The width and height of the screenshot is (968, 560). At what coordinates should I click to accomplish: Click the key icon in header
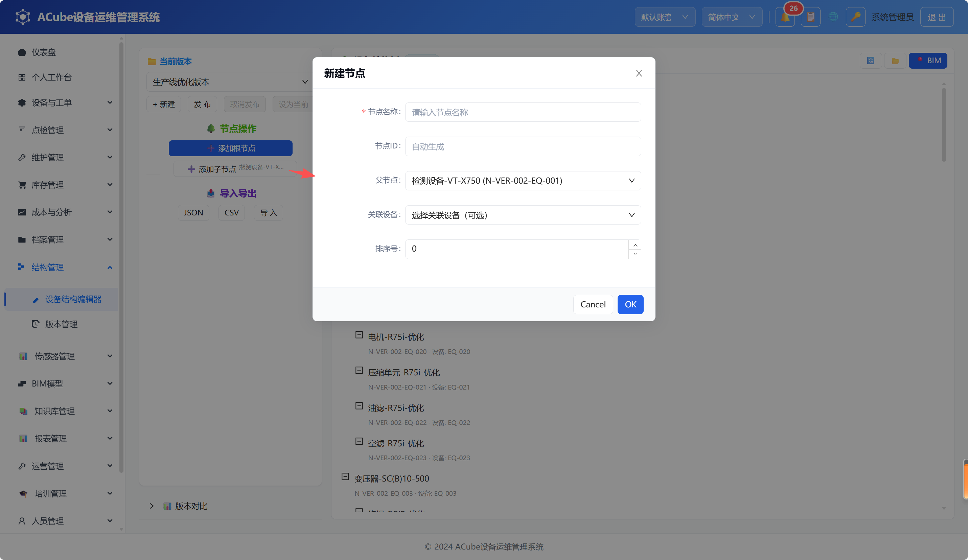[x=855, y=17]
